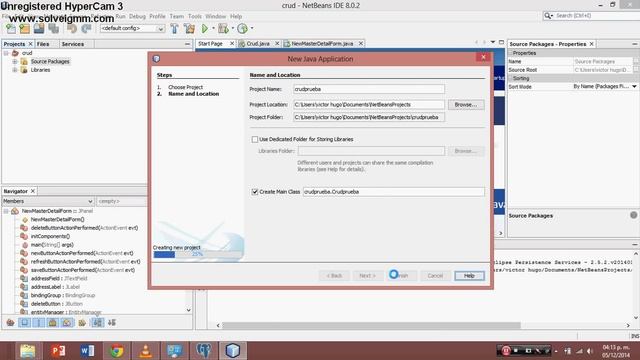
Task: Toggle Fully Qualified Names in Navigator
Action: pyautogui.click(x=82, y=323)
